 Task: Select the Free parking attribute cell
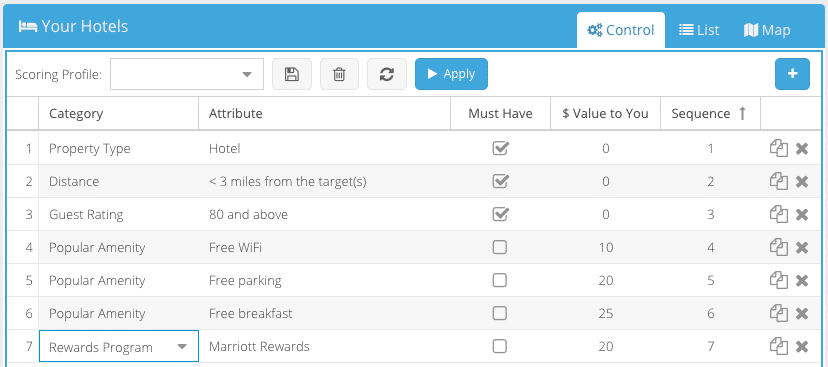324,280
